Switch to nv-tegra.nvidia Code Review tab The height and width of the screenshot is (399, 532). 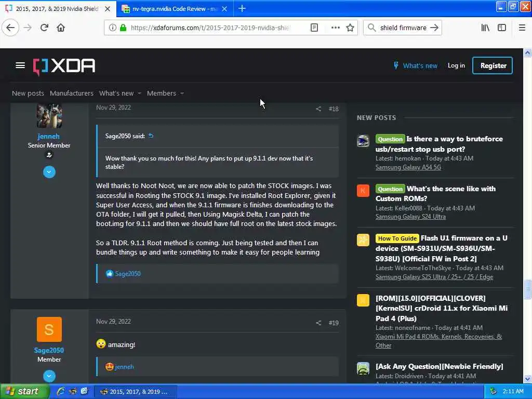(x=175, y=9)
